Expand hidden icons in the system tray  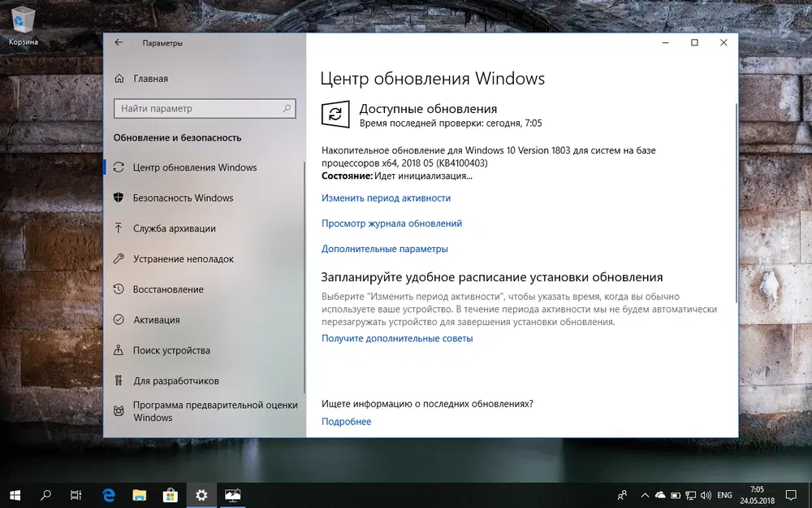644,494
